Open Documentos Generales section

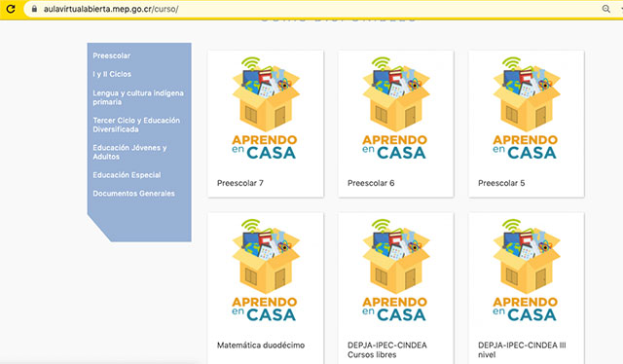tap(134, 194)
